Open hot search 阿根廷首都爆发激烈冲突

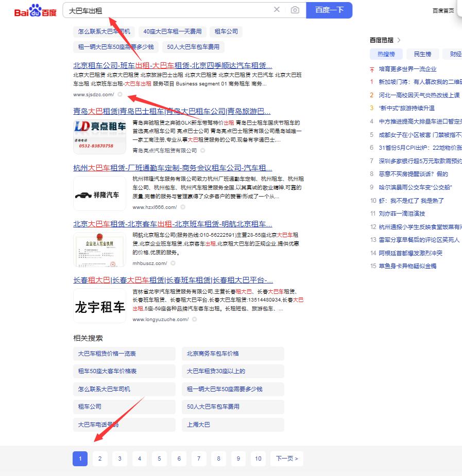(x=410, y=253)
